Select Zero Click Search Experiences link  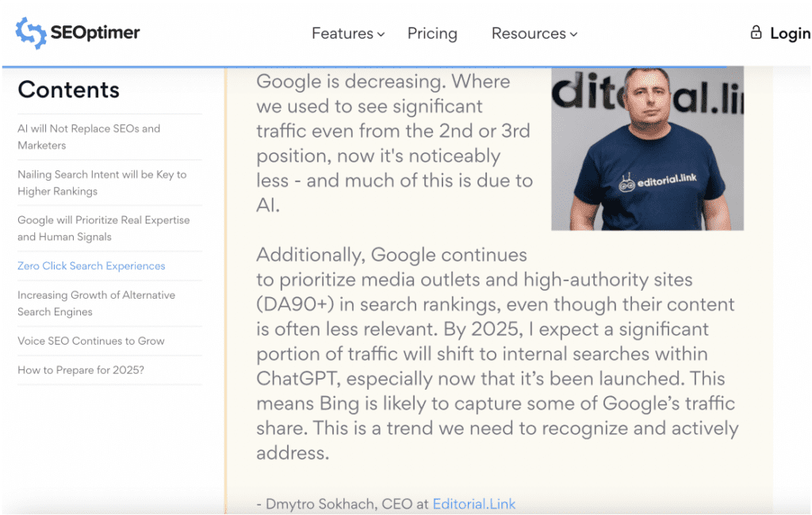pyautogui.click(x=91, y=265)
